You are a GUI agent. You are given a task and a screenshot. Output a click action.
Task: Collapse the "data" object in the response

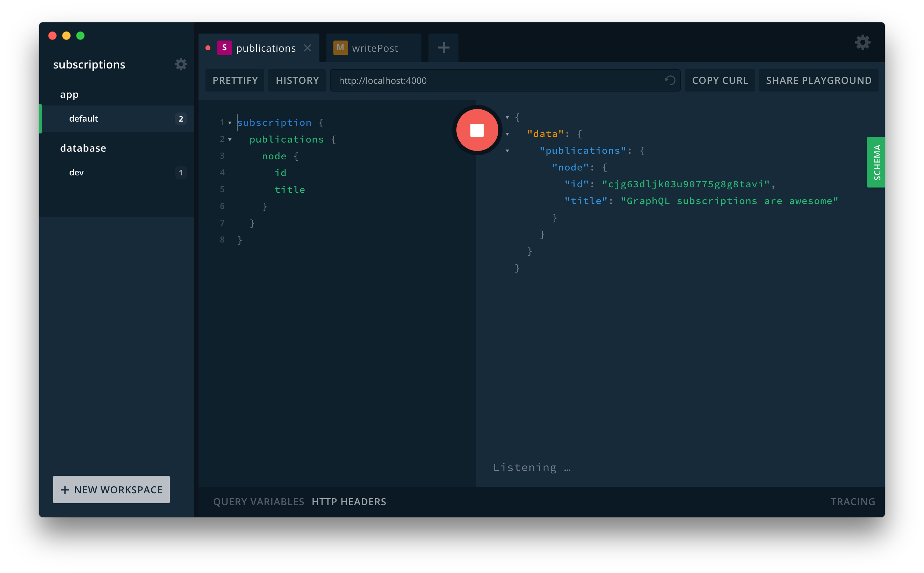507,134
